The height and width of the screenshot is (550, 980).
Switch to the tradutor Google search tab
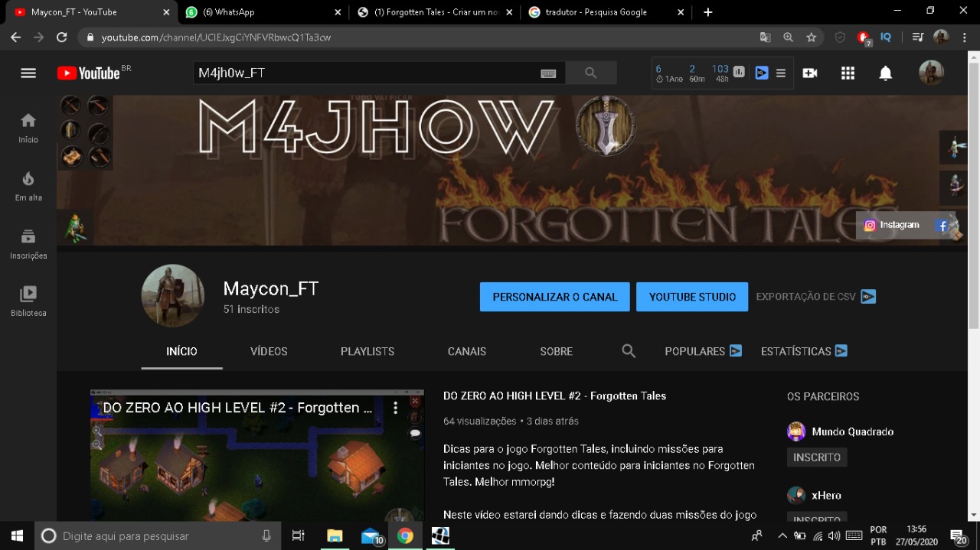click(605, 12)
